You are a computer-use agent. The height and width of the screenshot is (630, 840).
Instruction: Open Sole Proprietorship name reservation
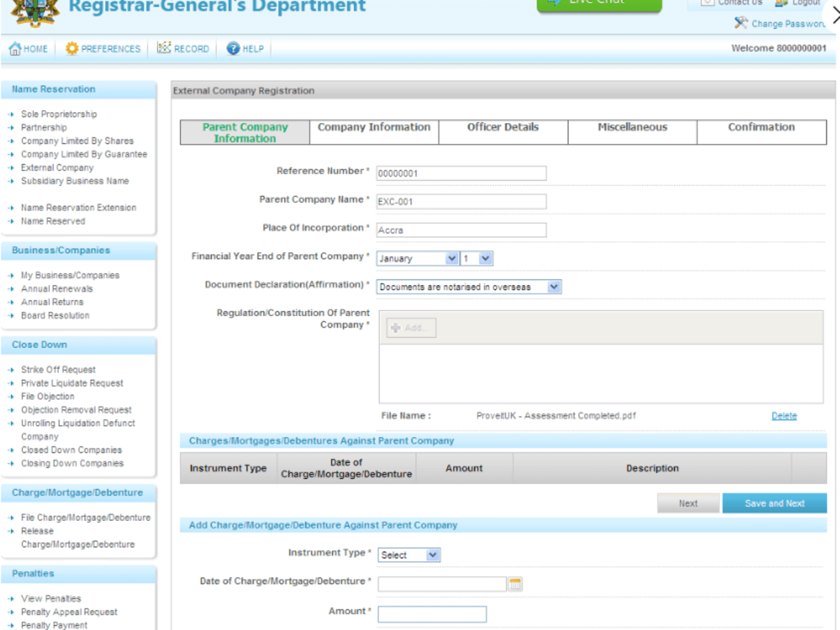(x=59, y=114)
